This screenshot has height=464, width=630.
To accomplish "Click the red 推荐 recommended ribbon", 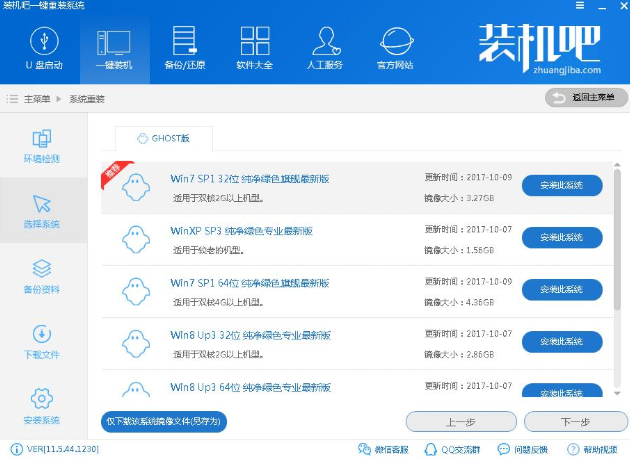I will click(114, 173).
